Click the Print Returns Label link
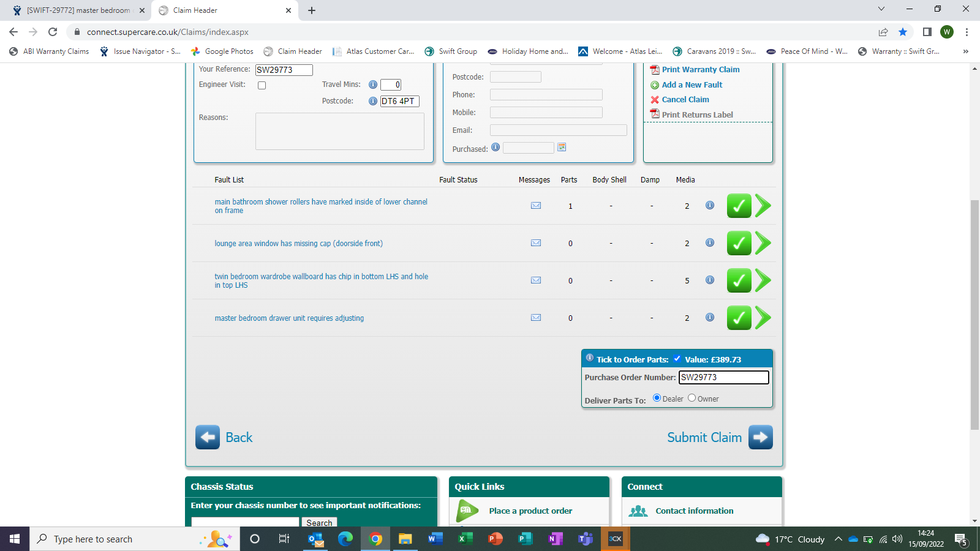Viewport: 980px width, 551px height. 697,115
